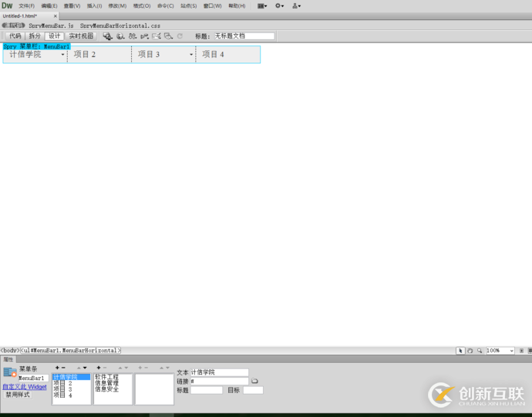Add a first-level menu item with plus
The image size is (532, 417).
point(57,368)
